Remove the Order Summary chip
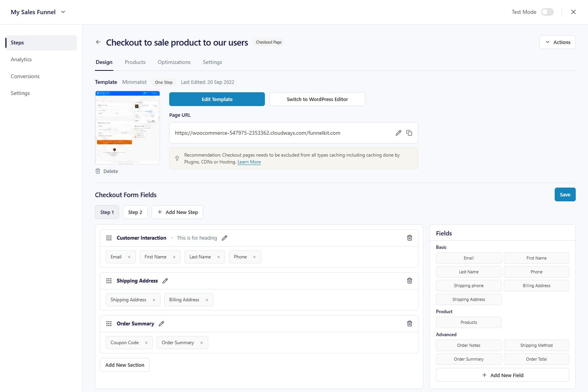This screenshot has height=392, width=588. tap(201, 343)
